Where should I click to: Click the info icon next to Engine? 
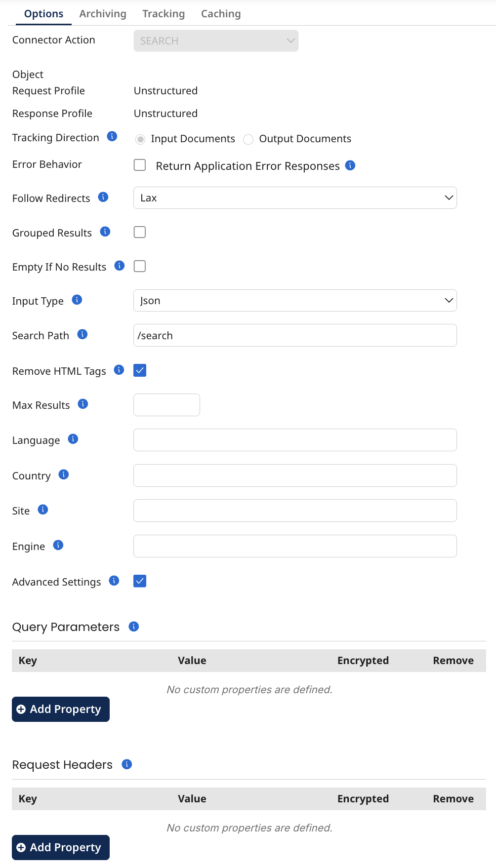pos(58,545)
